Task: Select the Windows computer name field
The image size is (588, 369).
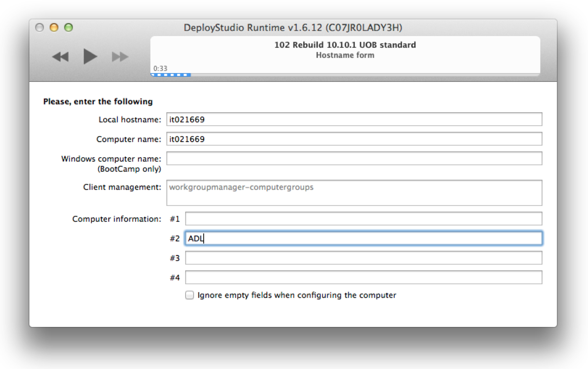Action: click(354, 158)
